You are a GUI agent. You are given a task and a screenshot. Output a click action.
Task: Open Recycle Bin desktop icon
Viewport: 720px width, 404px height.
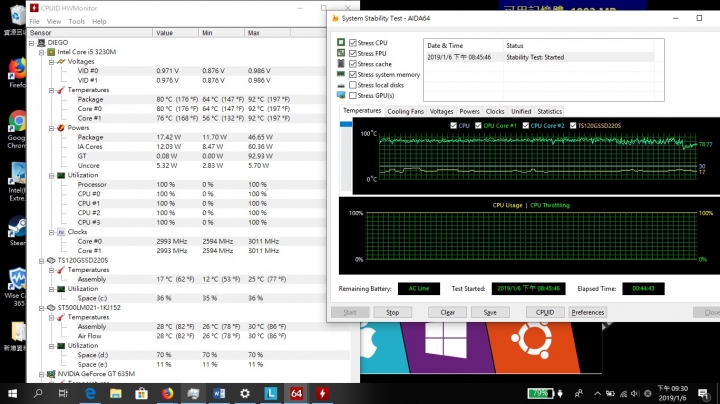[17, 18]
